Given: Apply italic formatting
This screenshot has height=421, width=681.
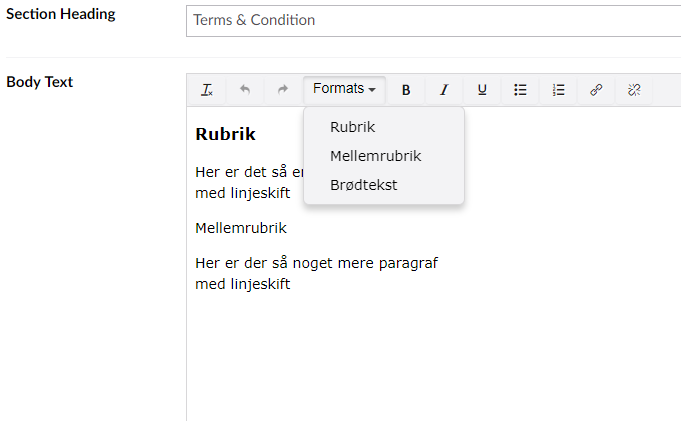Looking at the screenshot, I should point(444,89).
